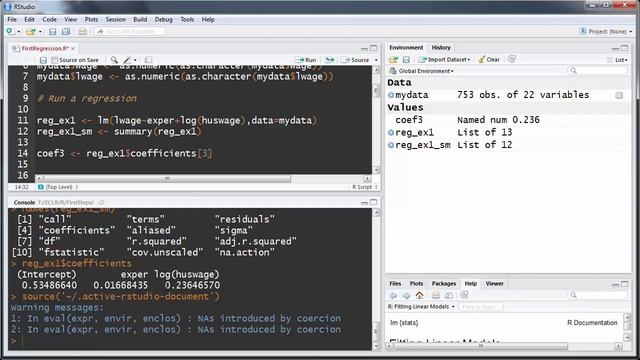Save workspace icon in Environment pane
Screen dimensions: 640x360
[x=406, y=60]
